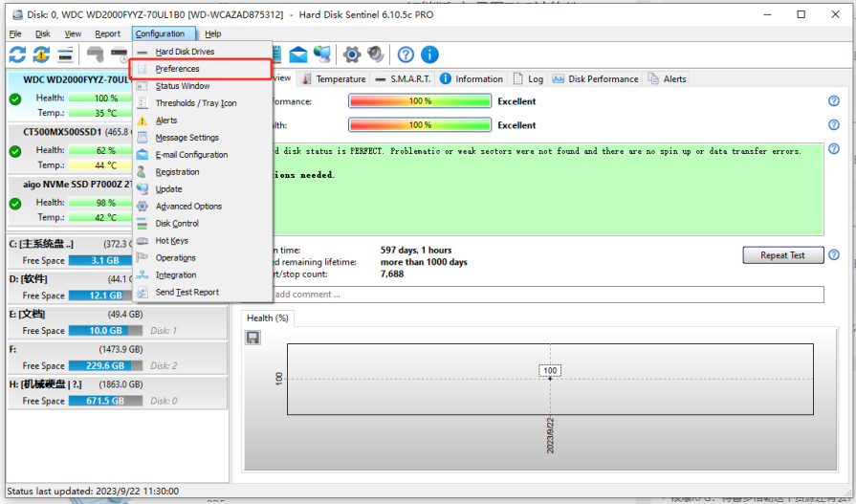Click the blue envelope e-mail toolbar icon
This screenshot has width=856, height=504.
point(298,55)
